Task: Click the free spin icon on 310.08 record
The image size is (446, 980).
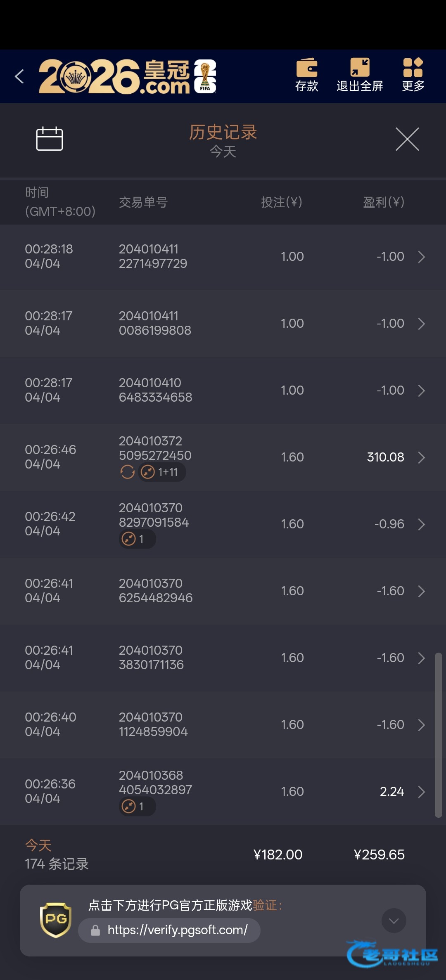Action: click(x=127, y=472)
